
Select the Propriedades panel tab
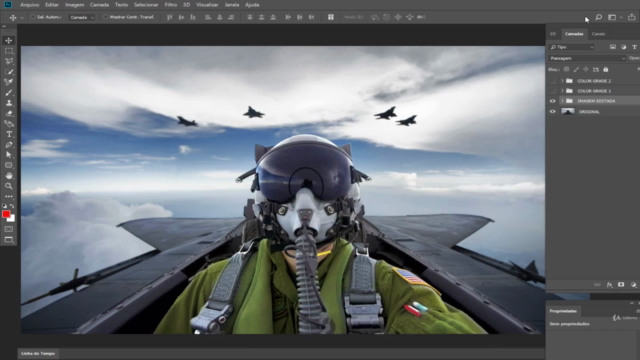tap(563, 311)
